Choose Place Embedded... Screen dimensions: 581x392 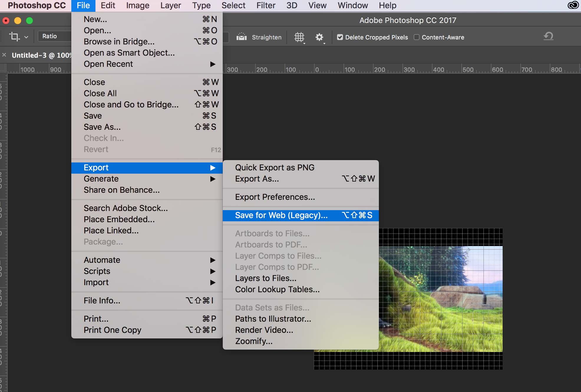147,219
